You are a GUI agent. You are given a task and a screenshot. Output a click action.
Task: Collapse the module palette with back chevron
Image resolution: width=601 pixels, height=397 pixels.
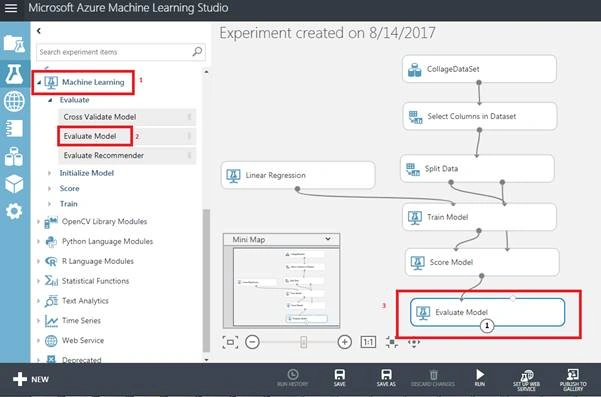39,31
